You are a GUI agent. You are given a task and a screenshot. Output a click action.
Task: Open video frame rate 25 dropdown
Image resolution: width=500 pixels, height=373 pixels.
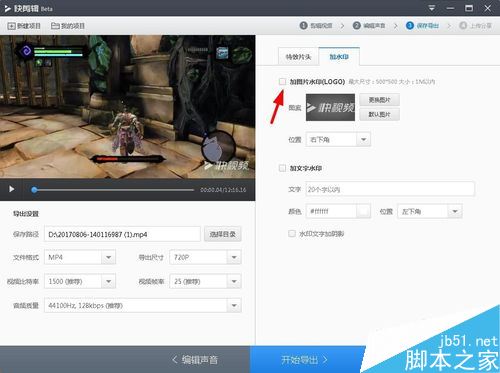[x=205, y=281]
